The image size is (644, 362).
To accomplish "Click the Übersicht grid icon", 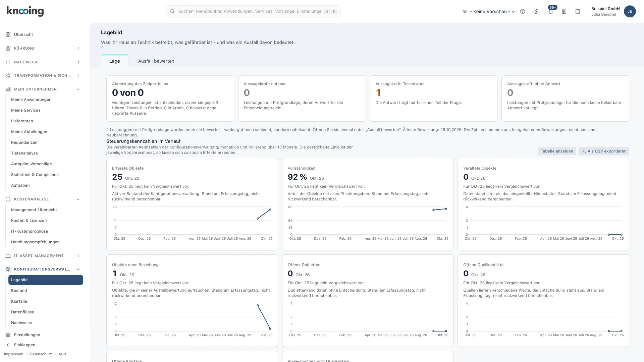I will [8, 35].
